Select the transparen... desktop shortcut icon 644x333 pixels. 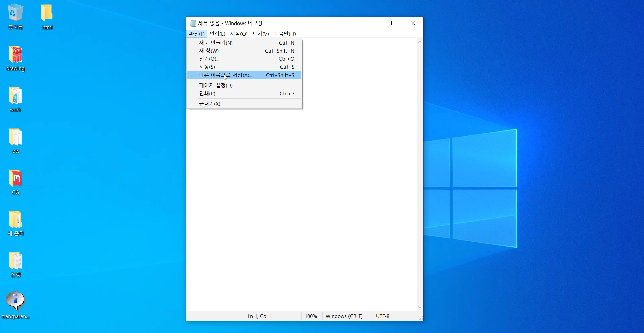tap(15, 305)
